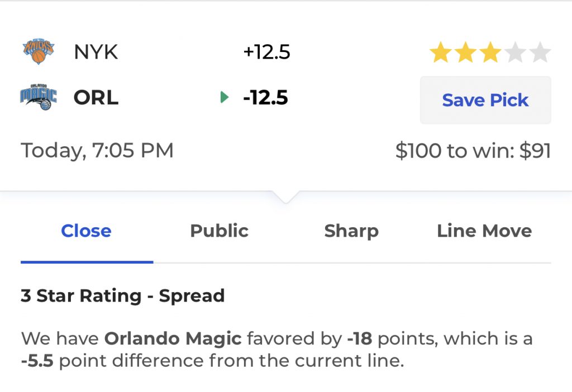Switch to the Public tab
This screenshot has width=572, height=392.
coord(219,231)
